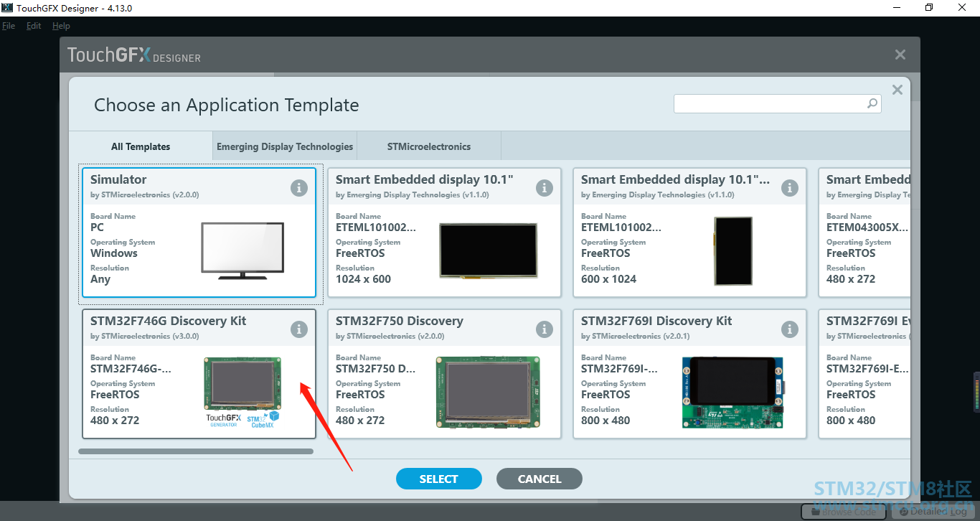
Task: Click the TouchGFX Designer title bar app icon
Action: tap(7, 8)
